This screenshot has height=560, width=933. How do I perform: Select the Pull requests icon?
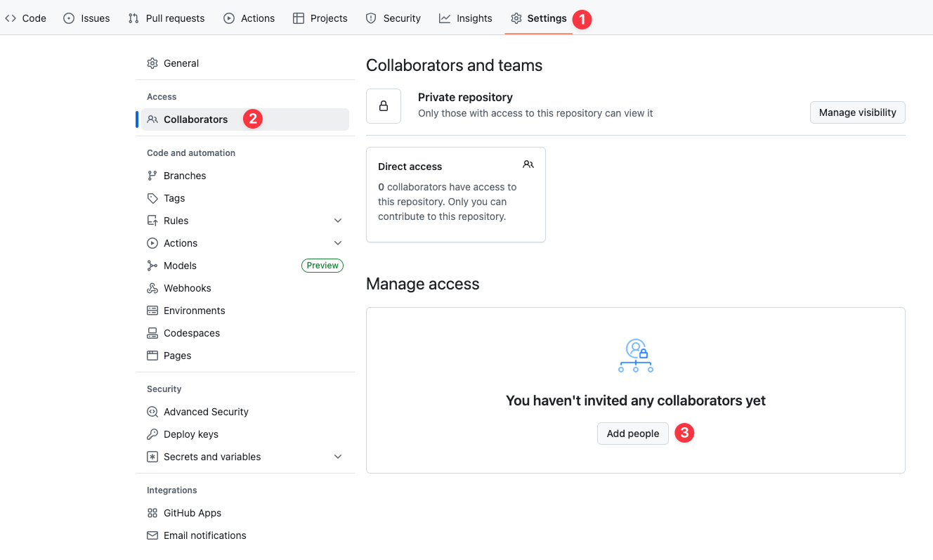[131, 18]
